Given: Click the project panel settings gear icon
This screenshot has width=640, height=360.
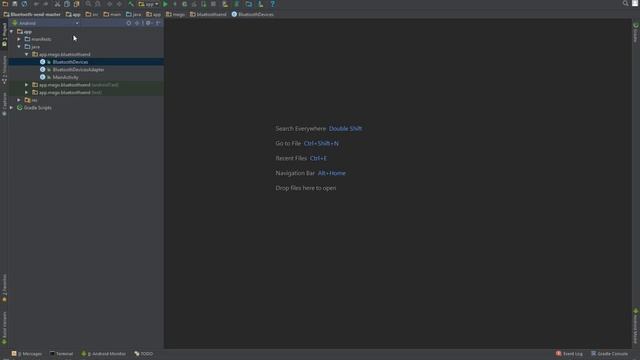Looking at the screenshot, I should click(x=149, y=23).
